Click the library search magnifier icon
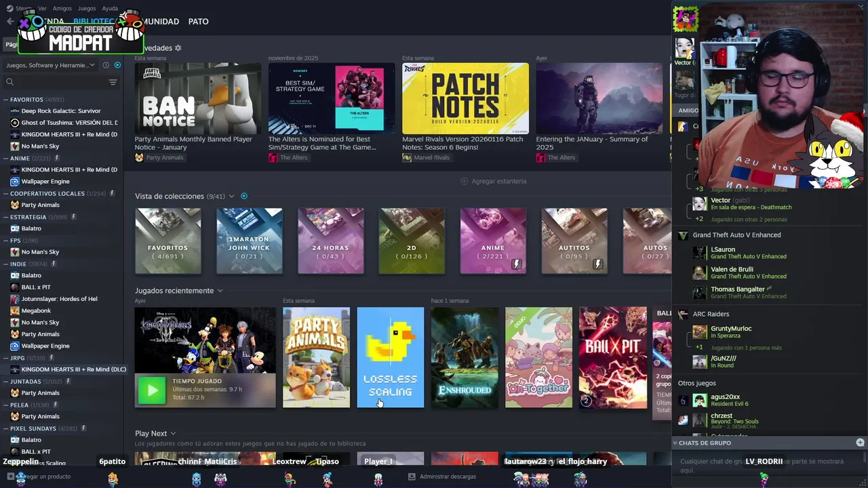The image size is (868, 488). (x=9, y=82)
